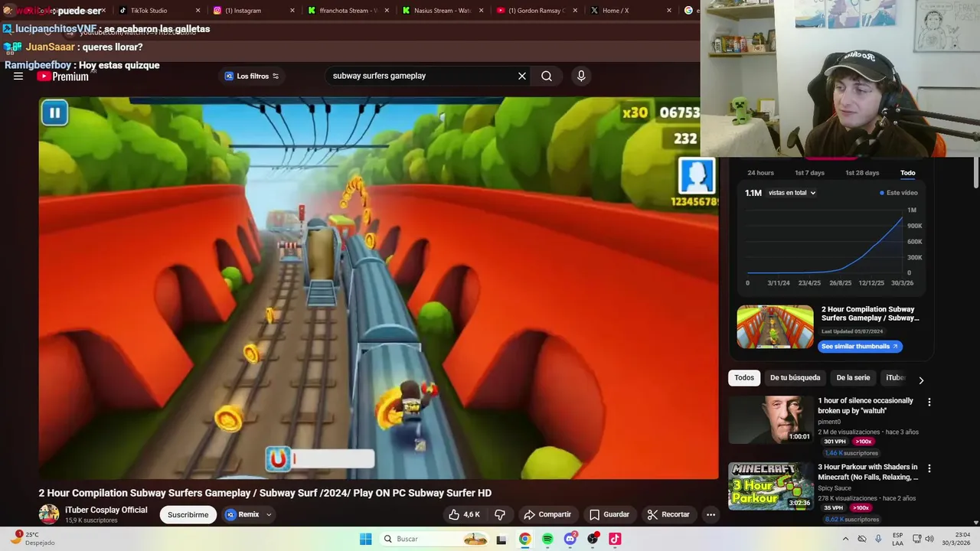This screenshot has height=551, width=980.
Task: Close the TikTok Studio browser tab
Action: coord(198,11)
